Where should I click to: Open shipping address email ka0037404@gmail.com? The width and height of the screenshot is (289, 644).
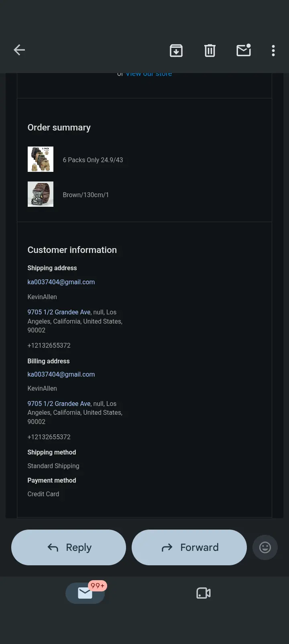tap(61, 282)
